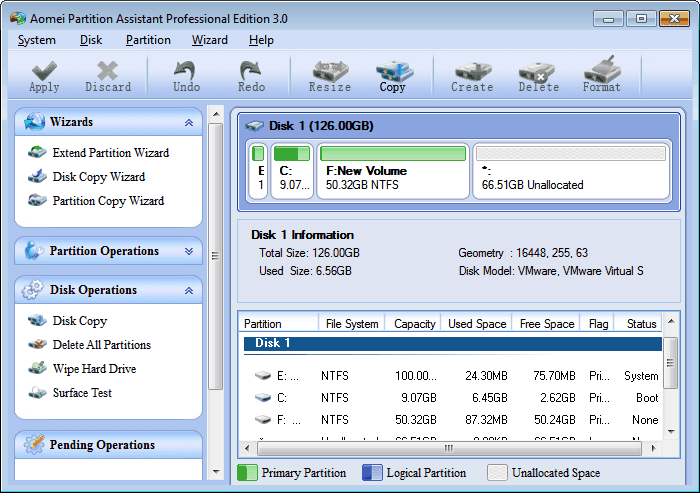Viewport: 700px width, 493px height.
Task: Click table horizontal scrollbar right arrow
Action: pos(654,448)
